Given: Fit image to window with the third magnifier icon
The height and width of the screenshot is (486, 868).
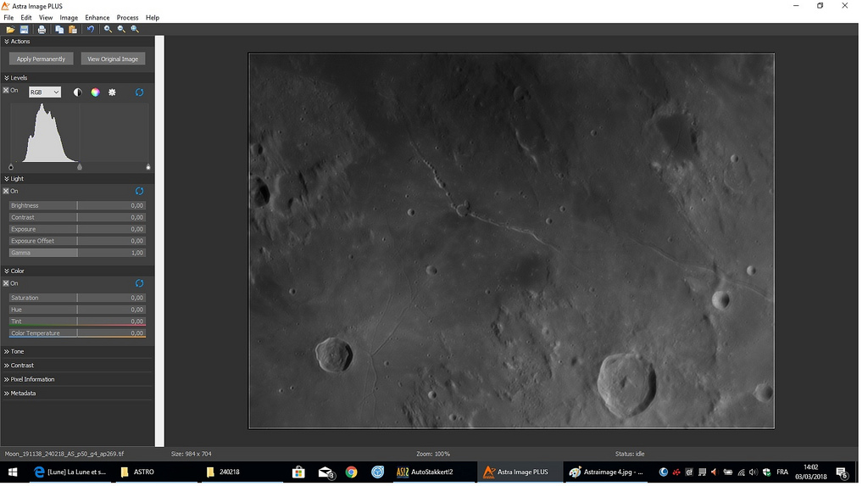Looking at the screenshot, I should (x=135, y=30).
